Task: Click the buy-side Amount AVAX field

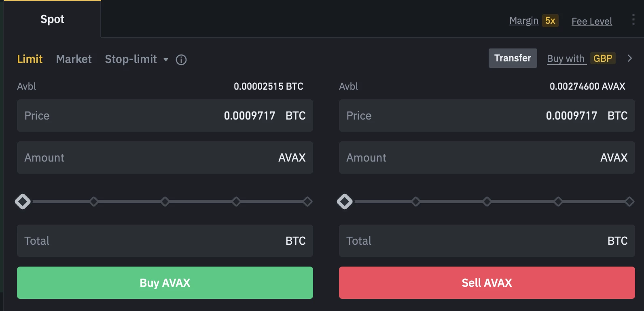Action: pyautogui.click(x=165, y=158)
